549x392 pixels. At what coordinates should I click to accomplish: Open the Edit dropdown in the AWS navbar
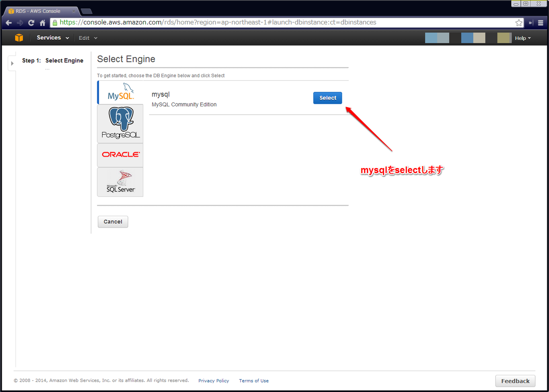pyautogui.click(x=88, y=38)
